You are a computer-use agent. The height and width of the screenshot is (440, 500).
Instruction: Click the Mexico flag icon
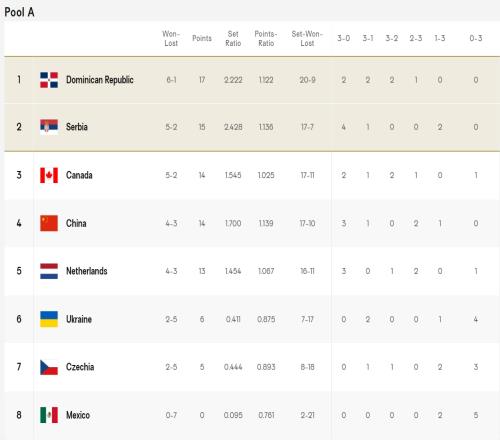click(x=49, y=415)
